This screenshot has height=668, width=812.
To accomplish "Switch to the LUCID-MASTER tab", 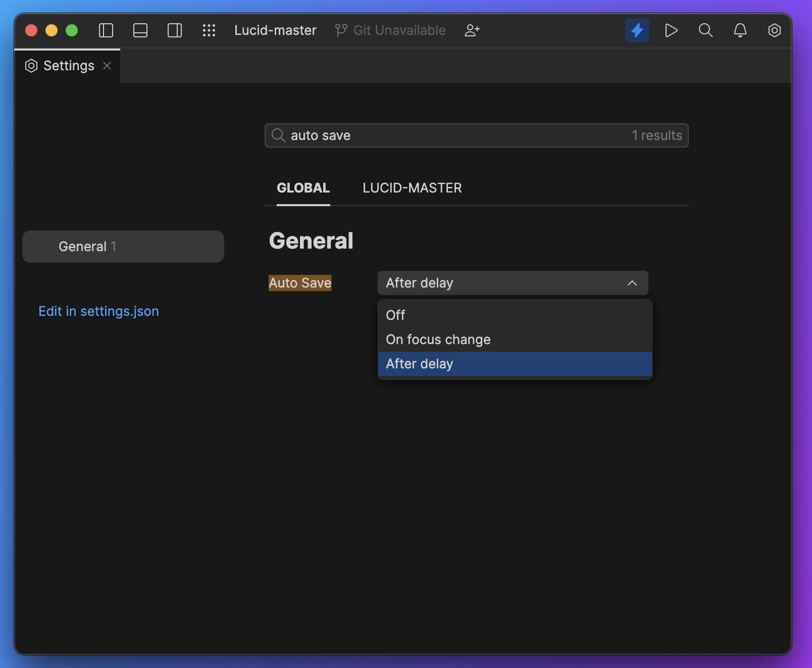I will pos(412,188).
